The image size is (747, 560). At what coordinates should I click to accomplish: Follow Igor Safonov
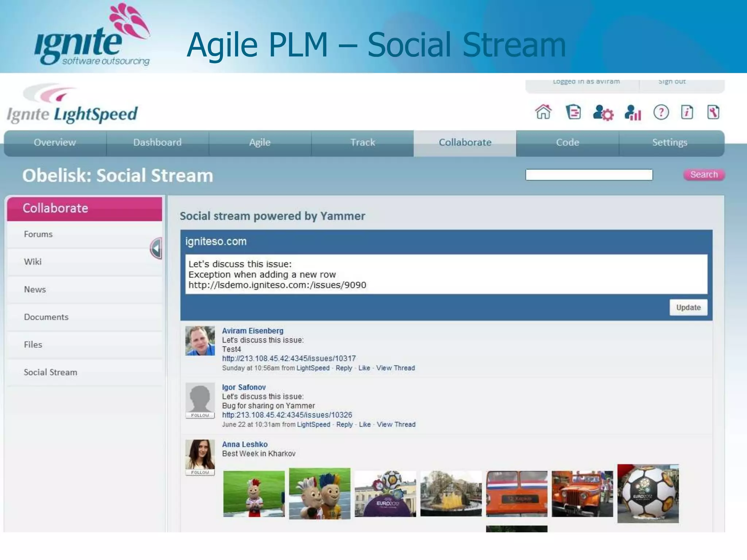point(200,415)
